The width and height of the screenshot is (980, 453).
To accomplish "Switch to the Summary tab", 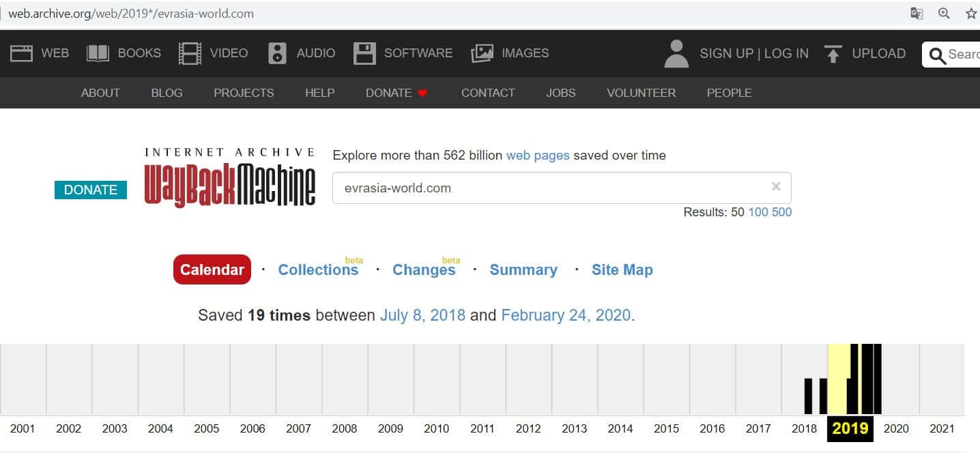I will click(x=523, y=269).
